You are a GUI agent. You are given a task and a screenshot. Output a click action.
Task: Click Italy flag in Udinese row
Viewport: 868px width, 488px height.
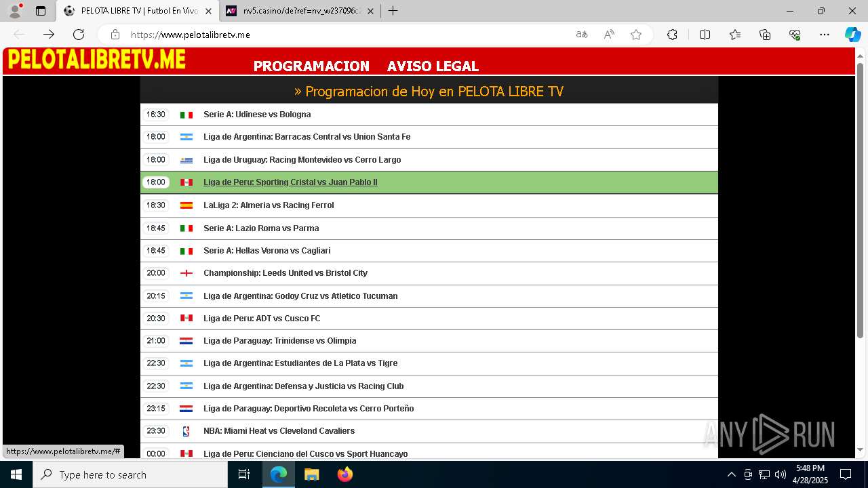186,115
